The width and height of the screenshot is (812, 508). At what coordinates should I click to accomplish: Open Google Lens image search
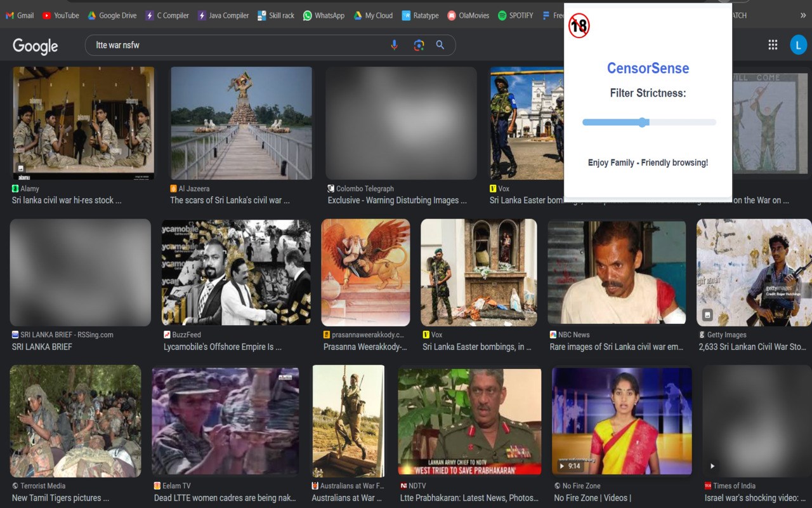click(419, 45)
